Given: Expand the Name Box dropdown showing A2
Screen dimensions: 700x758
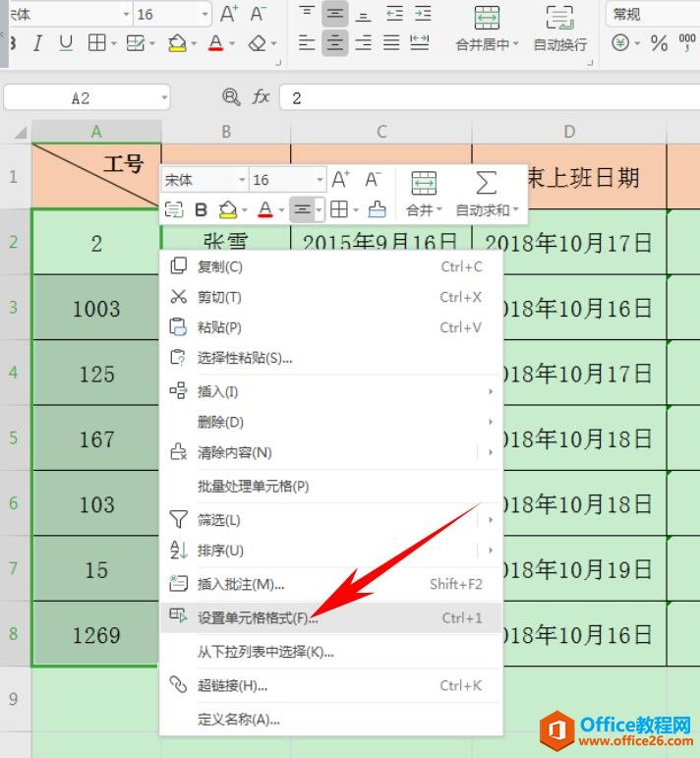Looking at the screenshot, I should pos(163,97).
